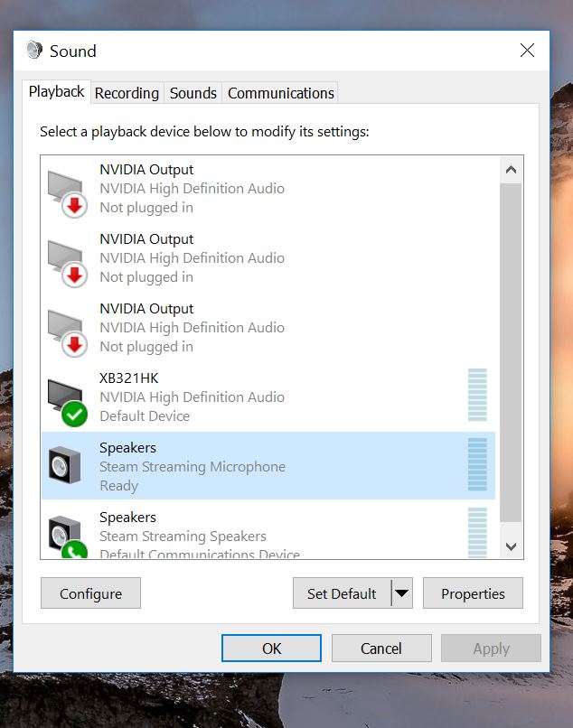The image size is (573, 728).
Task: Switch to the Recording tab
Action: point(127,93)
